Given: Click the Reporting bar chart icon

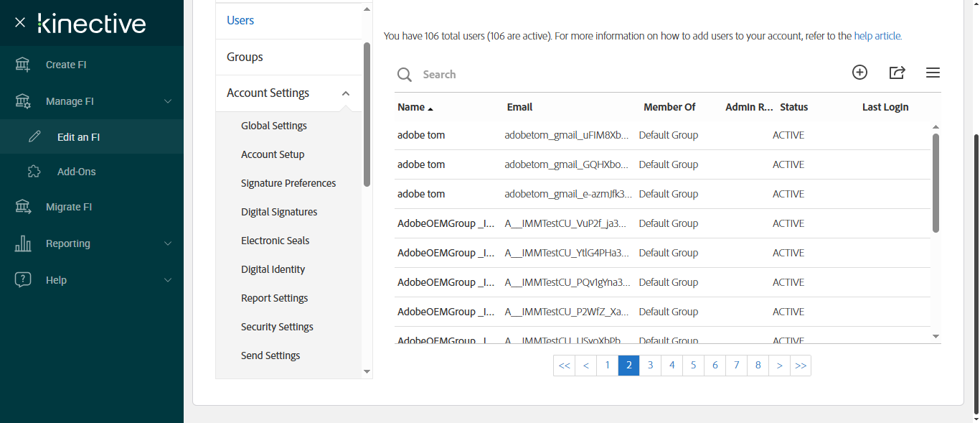Looking at the screenshot, I should [23, 243].
